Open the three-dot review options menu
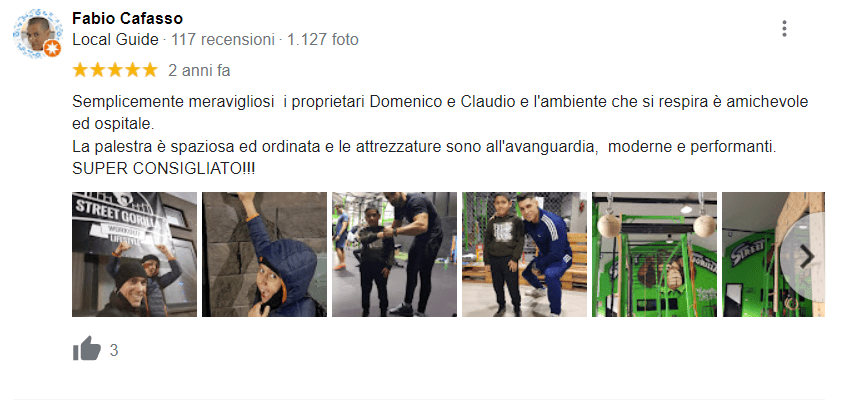 784,29
